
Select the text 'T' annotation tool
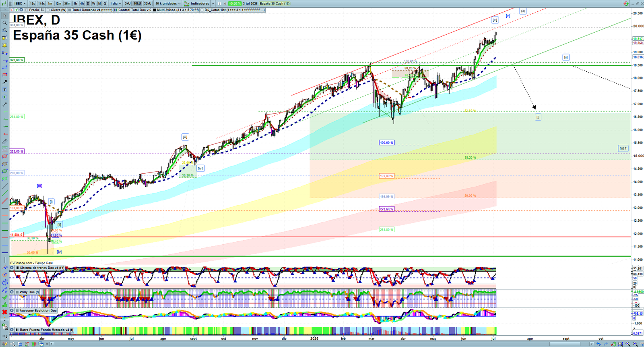coord(4,89)
